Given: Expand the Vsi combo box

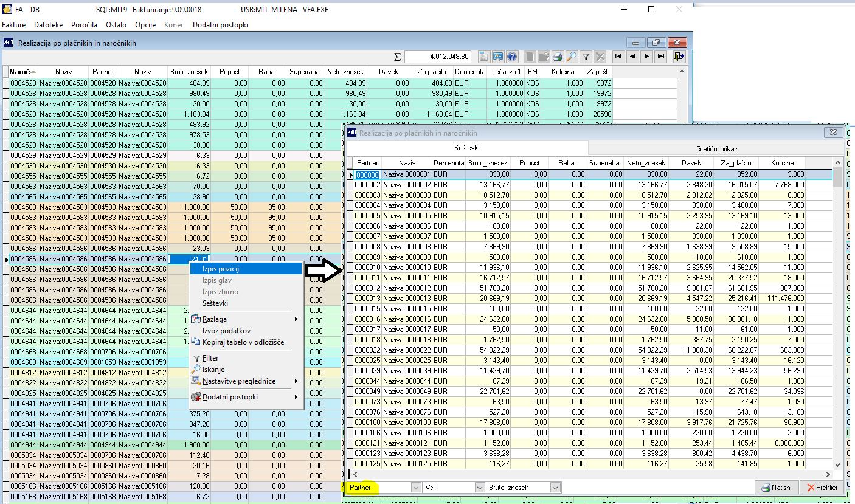Looking at the screenshot, I should 479,488.
